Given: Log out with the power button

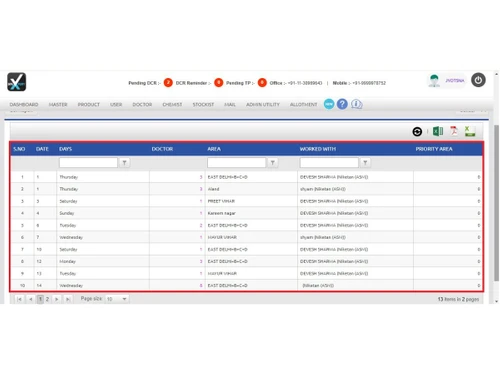Looking at the screenshot, I should [478, 80].
